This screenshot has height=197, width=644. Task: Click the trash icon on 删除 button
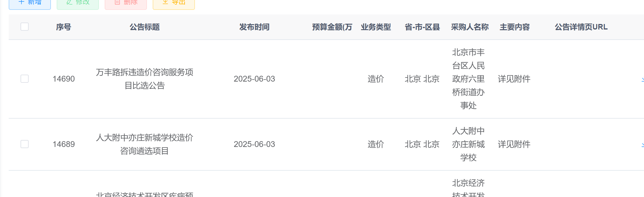point(117,2)
